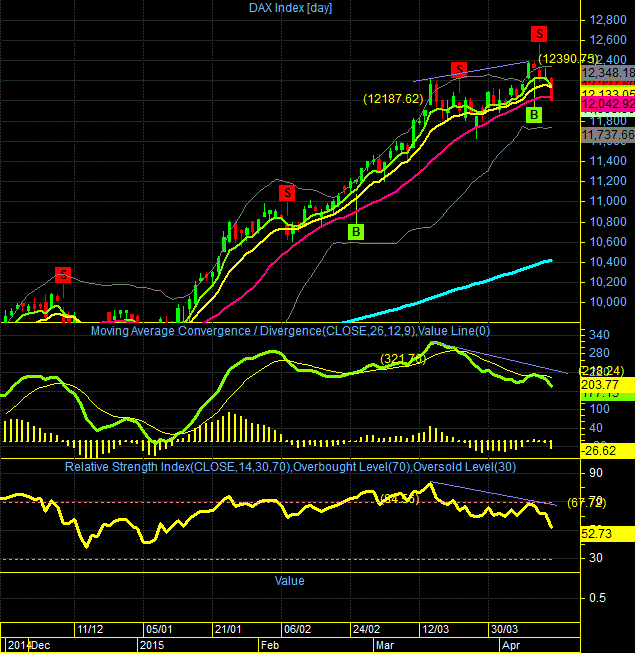Select the DAX Index [day] chart title

click(x=290, y=7)
